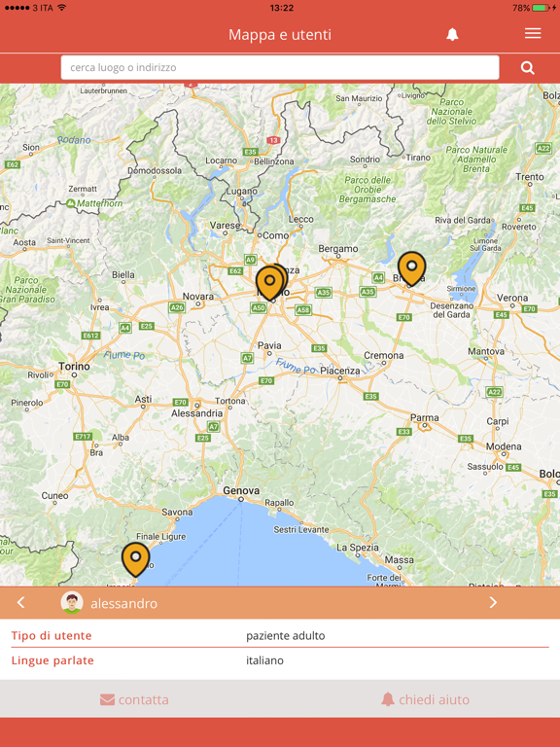Viewport: 560px width, 747px height.
Task: Tap the contatta button
Action: (134, 699)
